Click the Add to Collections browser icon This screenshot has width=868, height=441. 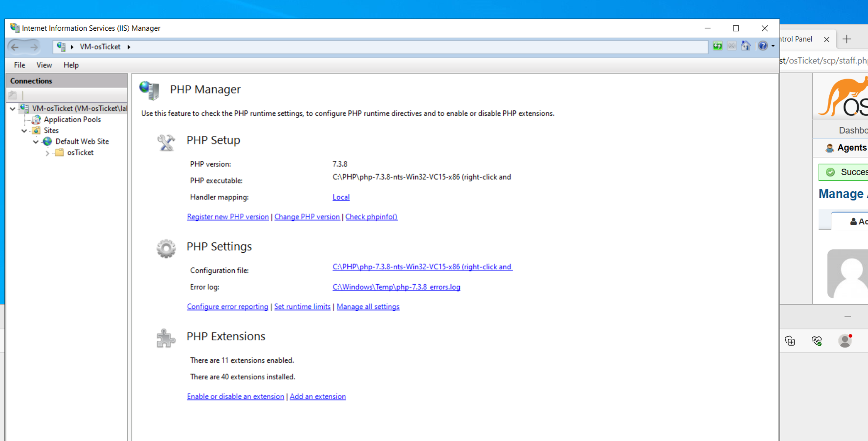790,341
